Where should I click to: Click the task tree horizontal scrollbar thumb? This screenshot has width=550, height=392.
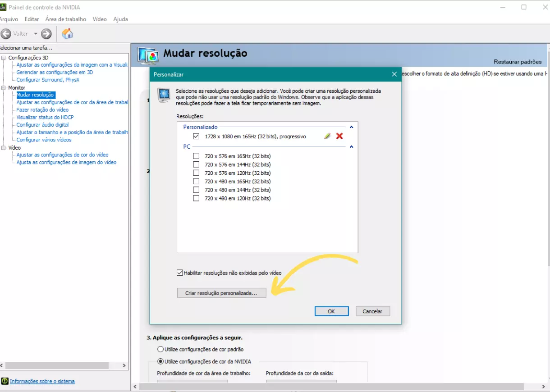tap(57, 366)
